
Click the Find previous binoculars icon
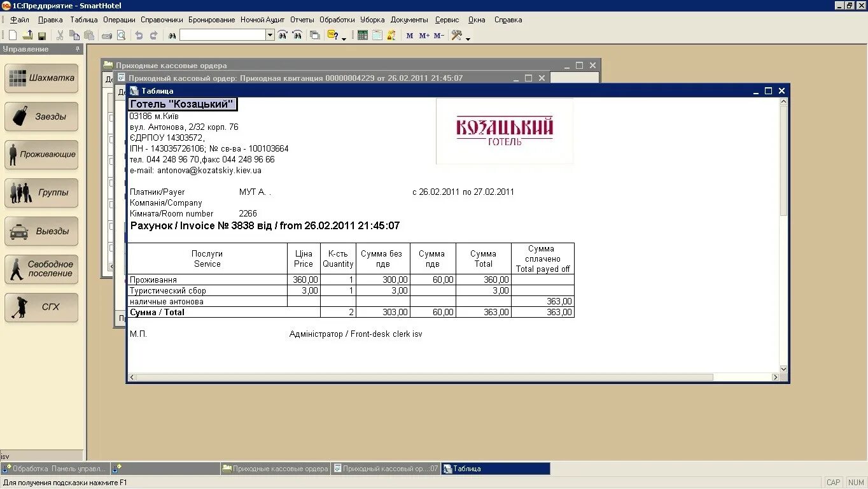(x=297, y=36)
